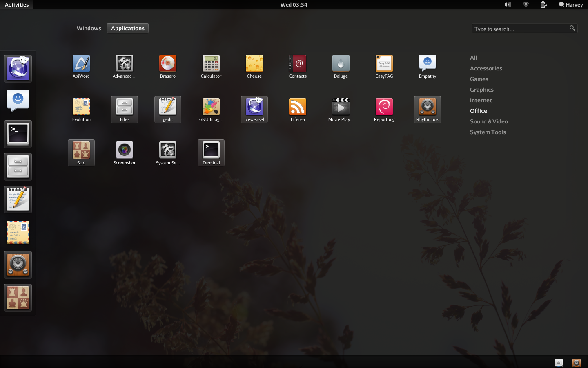Launch the Screenshot tool

point(125,153)
